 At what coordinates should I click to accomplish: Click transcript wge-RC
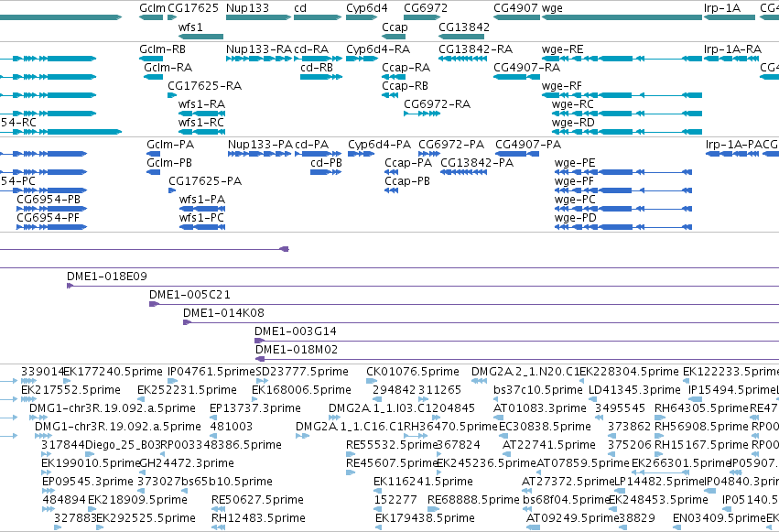click(627, 114)
